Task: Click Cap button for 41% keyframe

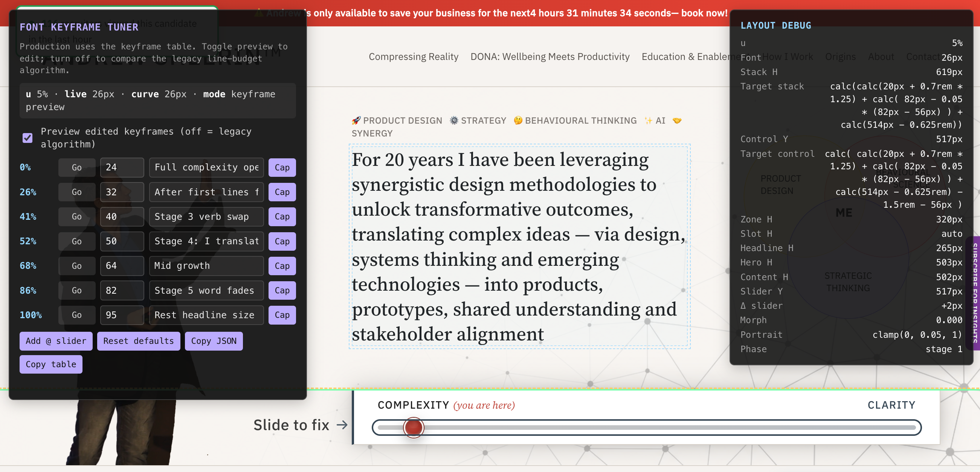Action: (x=282, y=216)
